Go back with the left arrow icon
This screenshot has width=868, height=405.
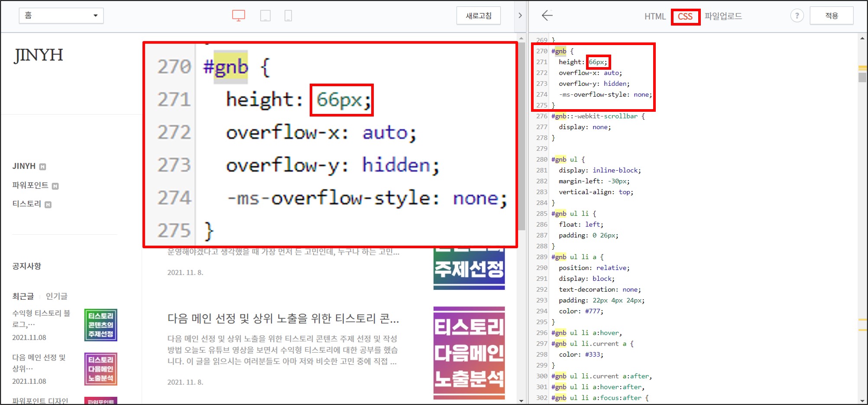pos(547,16)
